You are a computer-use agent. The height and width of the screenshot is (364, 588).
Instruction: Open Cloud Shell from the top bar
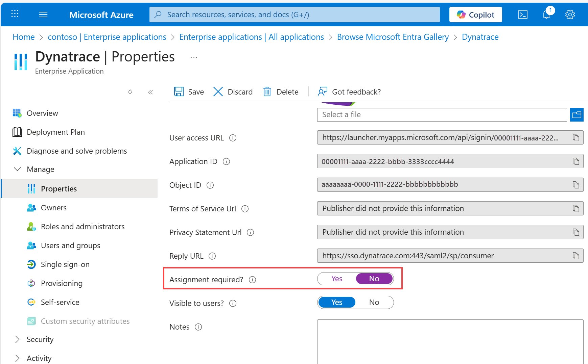[x=522, y=15]
